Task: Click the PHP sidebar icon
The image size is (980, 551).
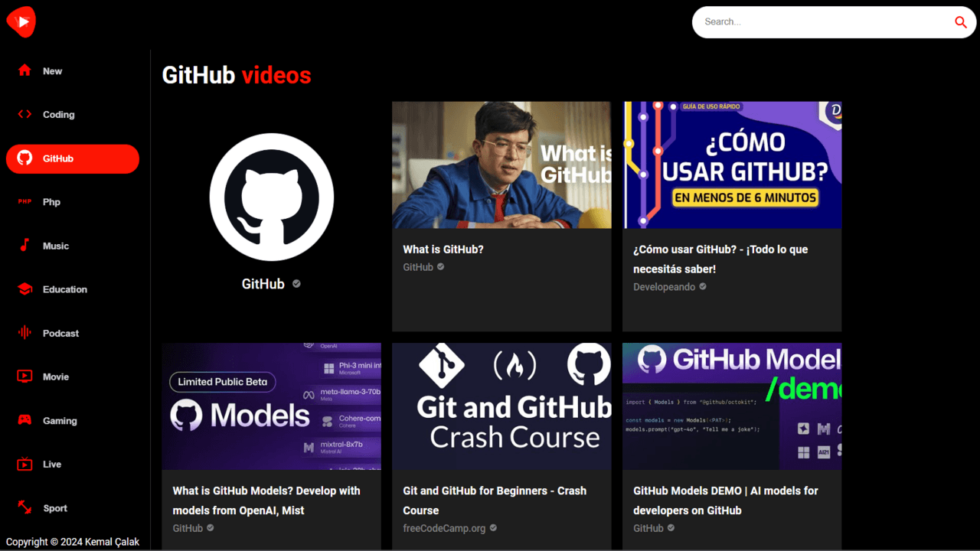Action: (x=24, y=202)
